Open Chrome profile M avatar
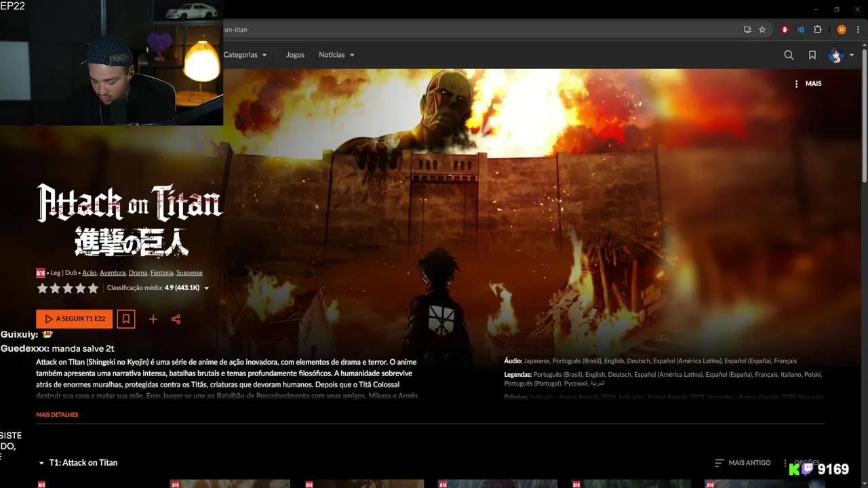Screen dimensions: 868x488 pyautogui.click(x=842, y=30)
